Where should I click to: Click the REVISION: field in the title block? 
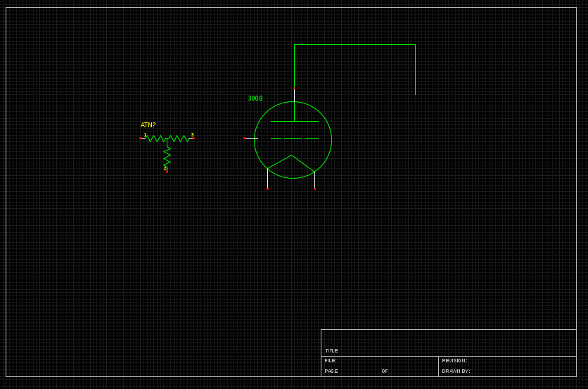pos(454,361)
